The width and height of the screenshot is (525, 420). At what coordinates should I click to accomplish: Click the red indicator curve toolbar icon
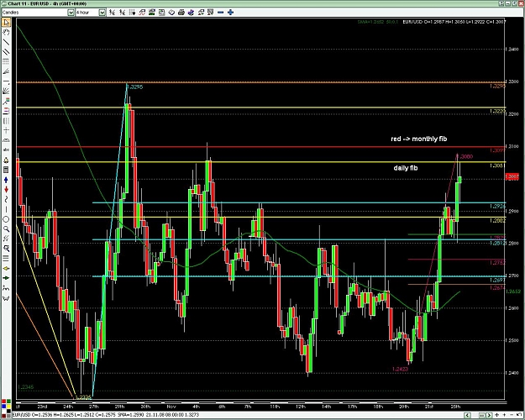point(142,13)
